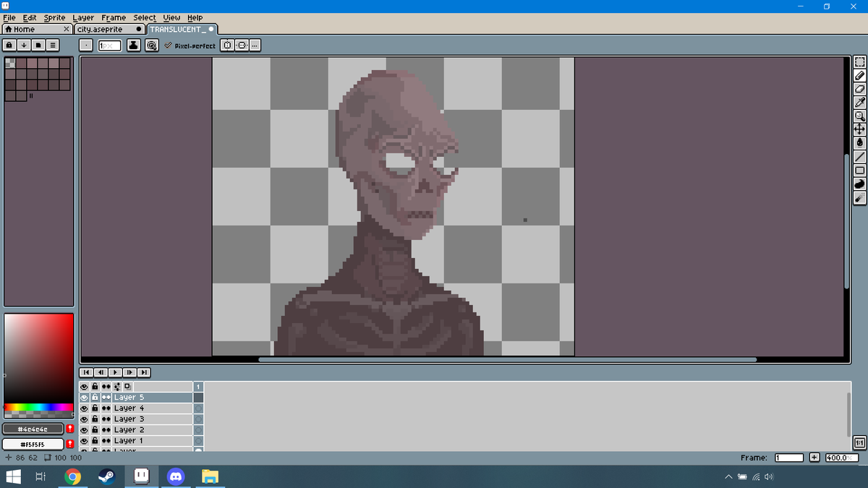Switch to the city.aseprite tab

pyautogui.click(x=109, y=29)
